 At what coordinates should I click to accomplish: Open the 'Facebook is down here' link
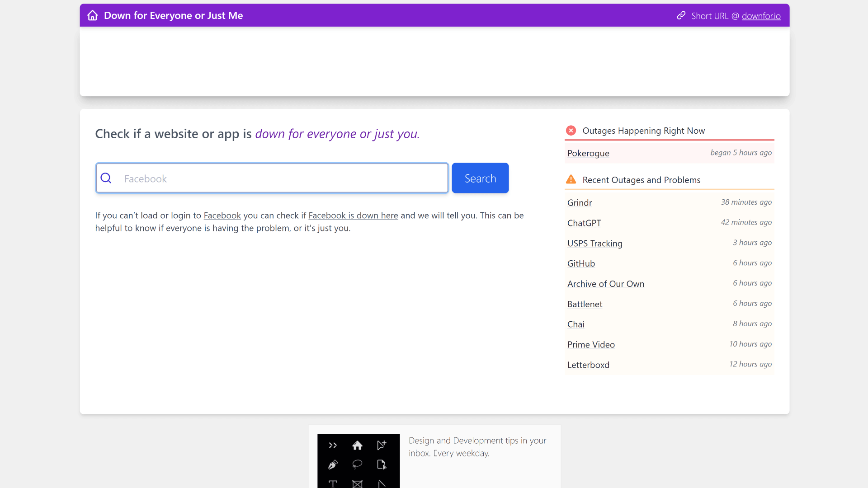coord(353,216)
